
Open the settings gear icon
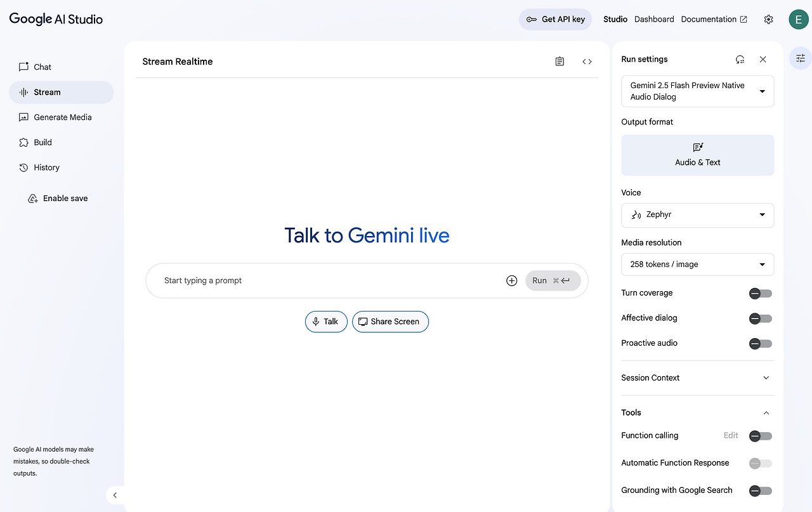click(768, 20)
